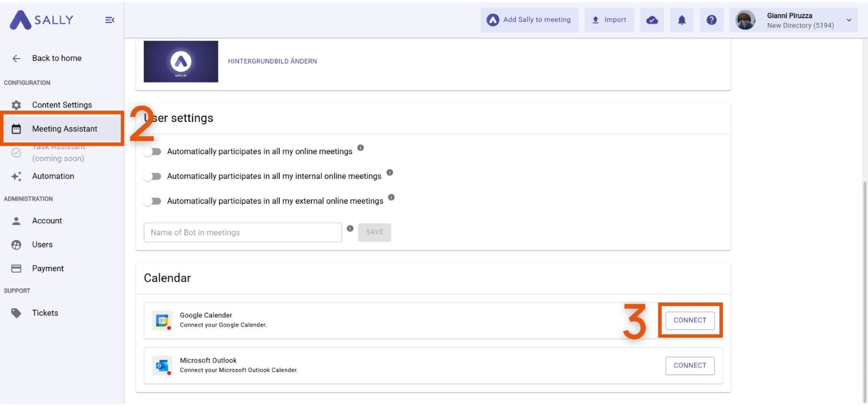
Task: Show info for internal online meetings option
Action: (x=390, y=172)
